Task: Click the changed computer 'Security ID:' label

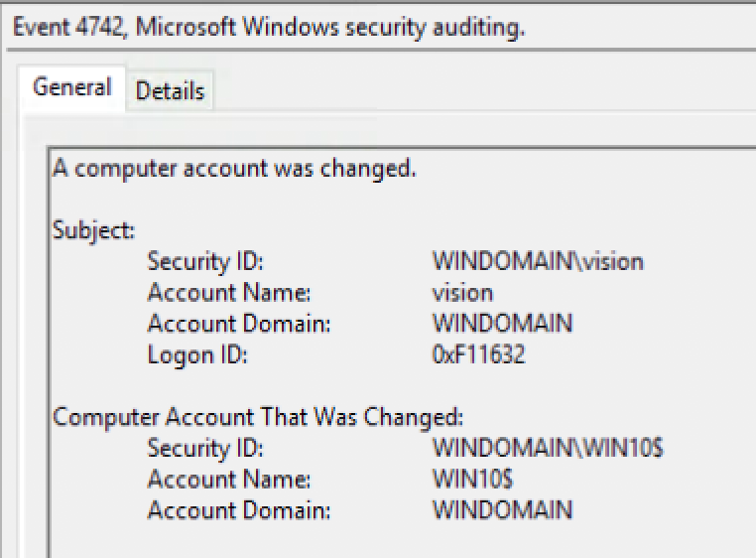Action: point(205,449)
